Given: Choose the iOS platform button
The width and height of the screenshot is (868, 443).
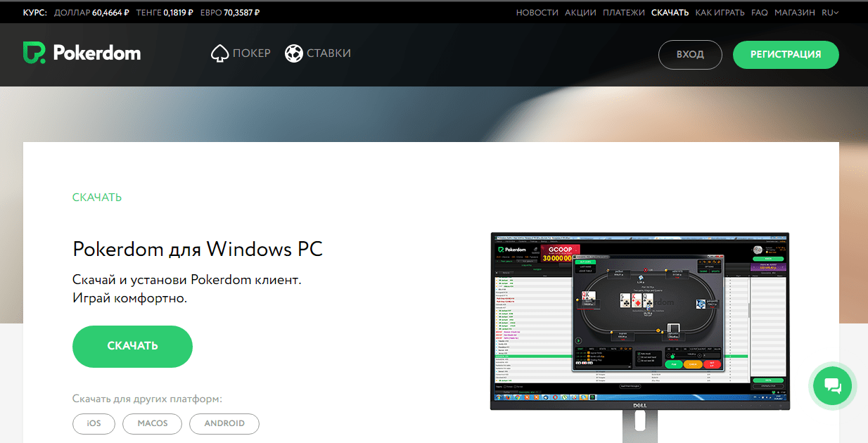Looking at the screenshot, I should (94, 423).
